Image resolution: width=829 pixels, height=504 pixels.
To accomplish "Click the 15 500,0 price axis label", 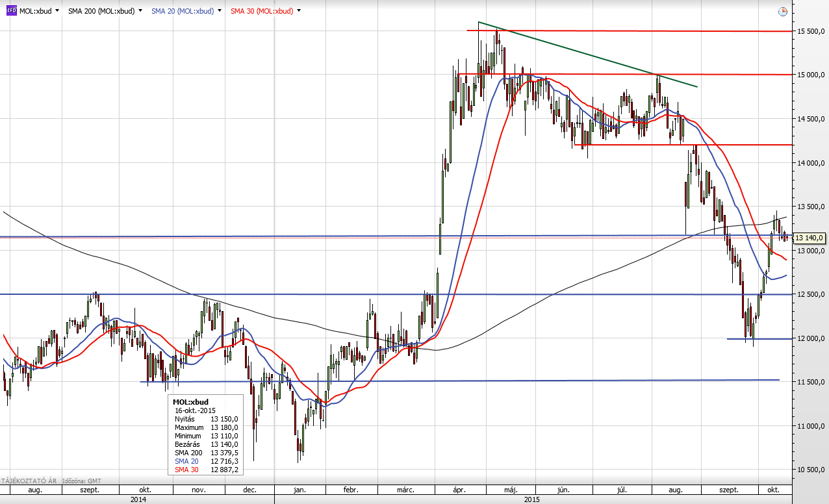I will coord(810,31).
